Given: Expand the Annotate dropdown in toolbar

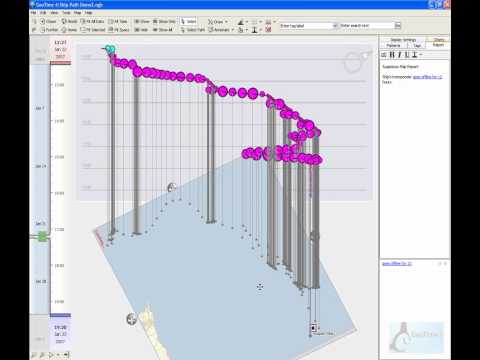Looking at the screenshot, I should (233, 30).
